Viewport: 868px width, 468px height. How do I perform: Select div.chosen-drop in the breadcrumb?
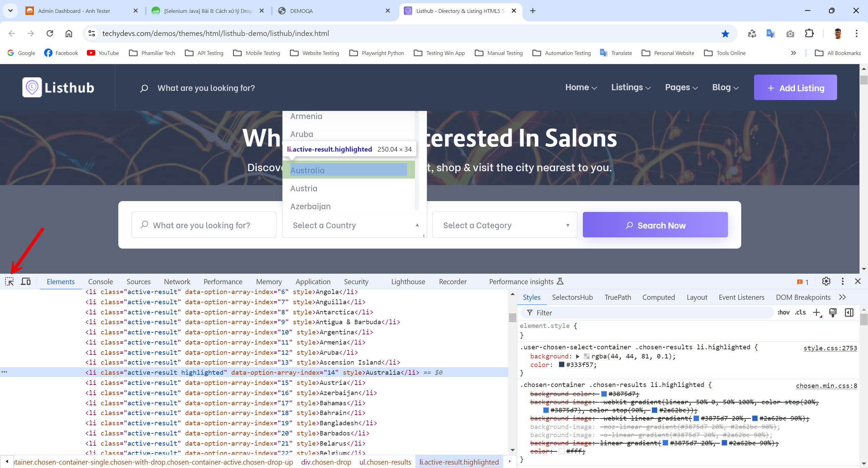click(326, 462)
